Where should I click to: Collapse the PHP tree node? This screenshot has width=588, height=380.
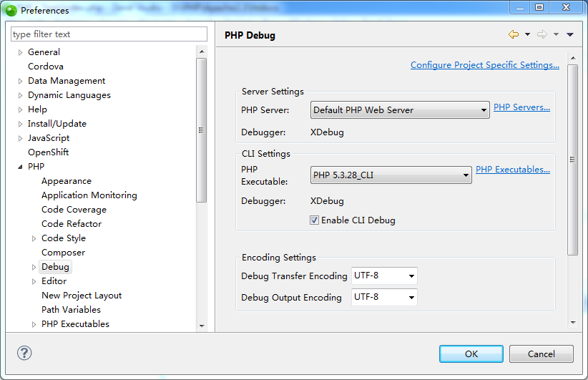20,167
